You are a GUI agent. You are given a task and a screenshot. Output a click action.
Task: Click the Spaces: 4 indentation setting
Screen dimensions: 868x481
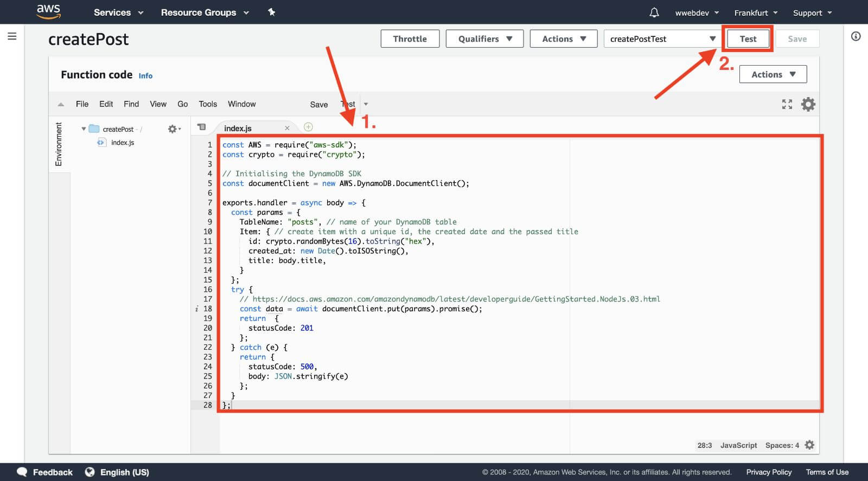(782, 445)
